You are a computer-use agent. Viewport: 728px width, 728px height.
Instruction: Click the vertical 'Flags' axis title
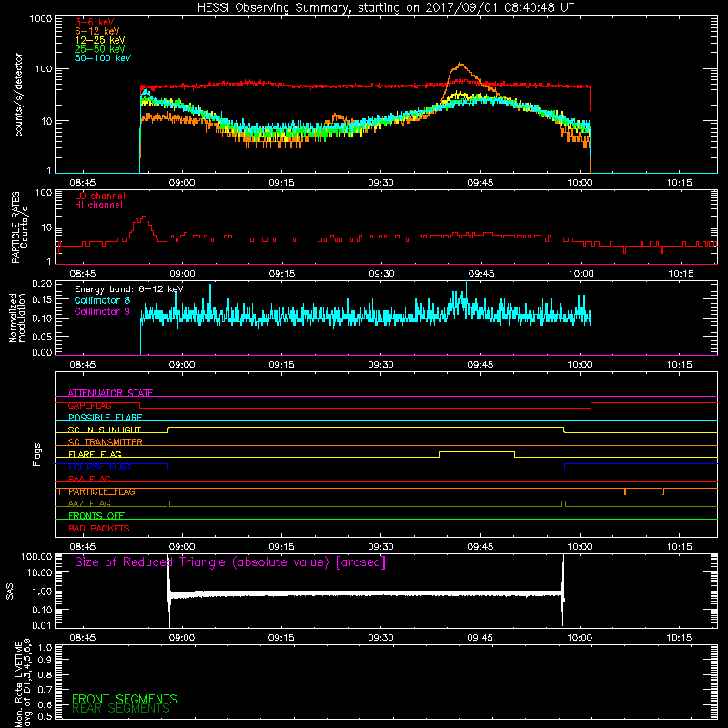click(36, 454)
